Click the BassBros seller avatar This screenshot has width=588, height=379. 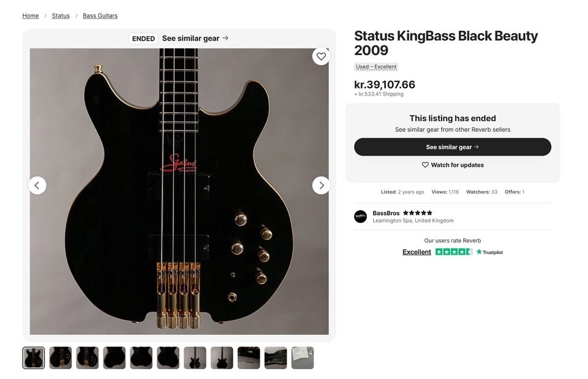click(x=361, y=216)
